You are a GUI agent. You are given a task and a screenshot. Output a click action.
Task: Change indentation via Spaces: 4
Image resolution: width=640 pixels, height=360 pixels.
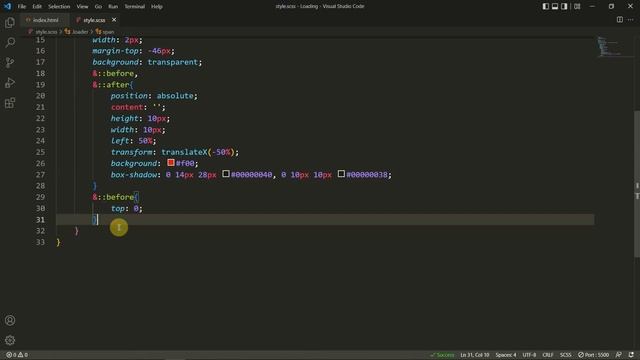pyautogui.click(x=506, y=355)
